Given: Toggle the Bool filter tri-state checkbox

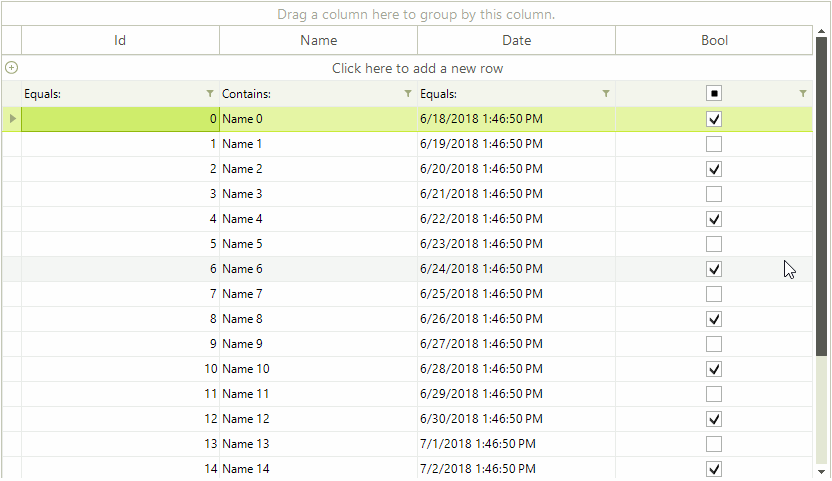Looking at the screenshot, I should pyautogui.click(x=714, y=93).
